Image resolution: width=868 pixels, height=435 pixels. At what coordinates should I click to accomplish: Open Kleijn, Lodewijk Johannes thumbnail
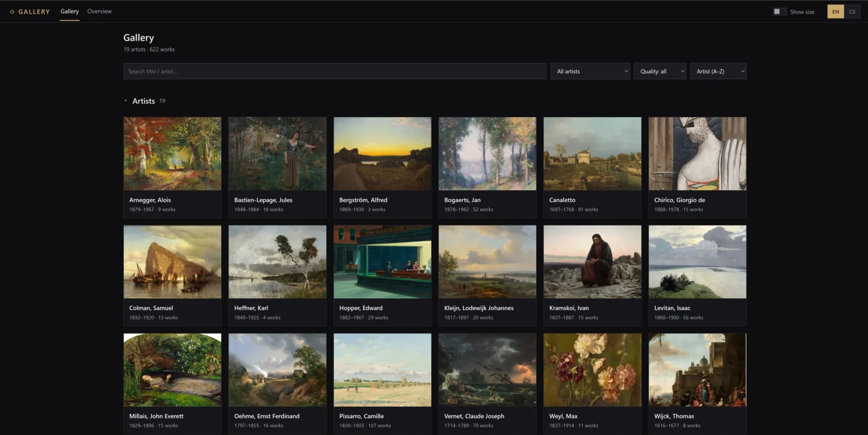point(487,262)
